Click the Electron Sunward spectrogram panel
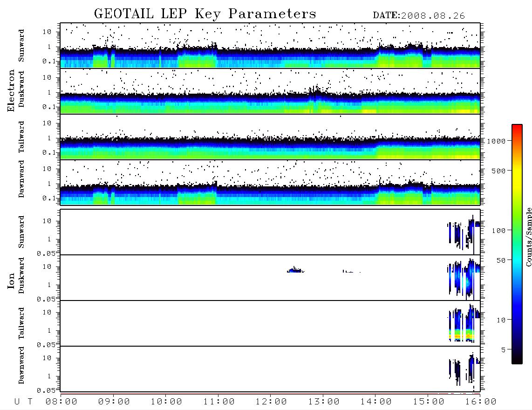 click(x=270, y=46)
